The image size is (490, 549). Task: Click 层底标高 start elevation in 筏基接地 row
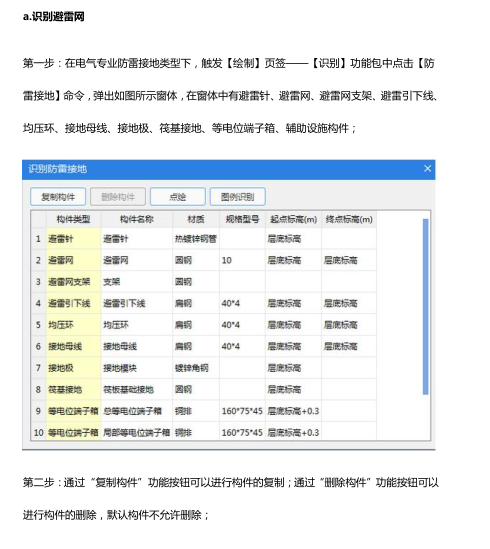pyautogui.click(x=294, y=389)
